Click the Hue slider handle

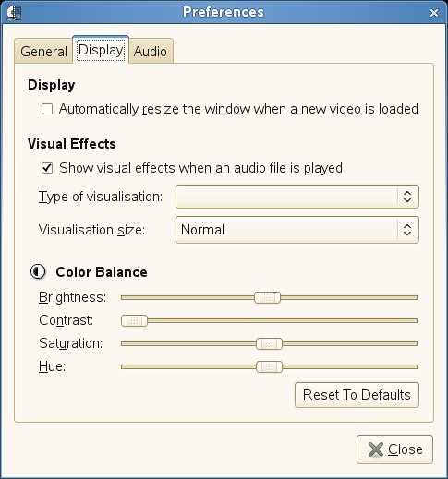[x=269, y=366]
